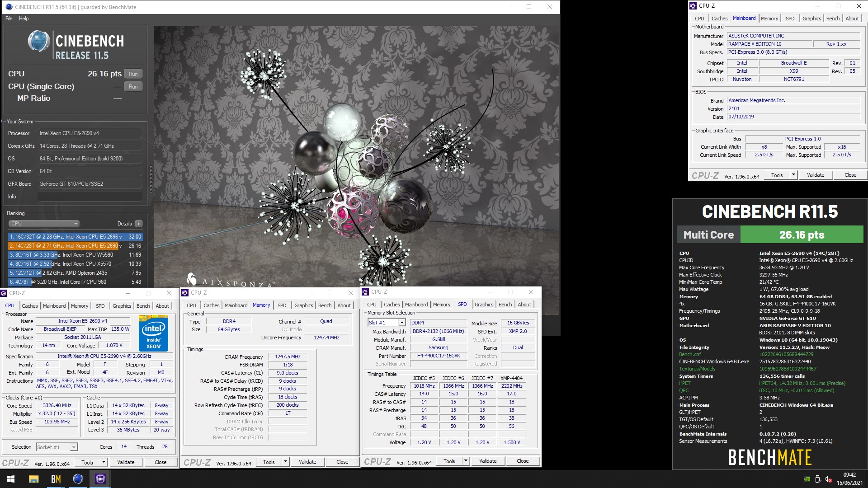
Task: Switch to CPU tab in Mainboard CPU-Z window
Action: [699, 19]
